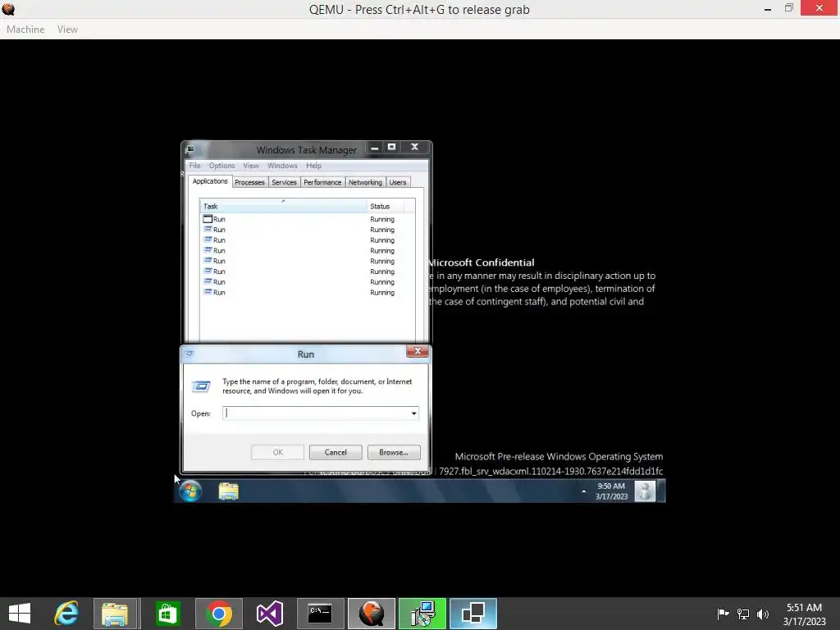Minimize the Windows Task Manager window

click(x=374, y=148)
